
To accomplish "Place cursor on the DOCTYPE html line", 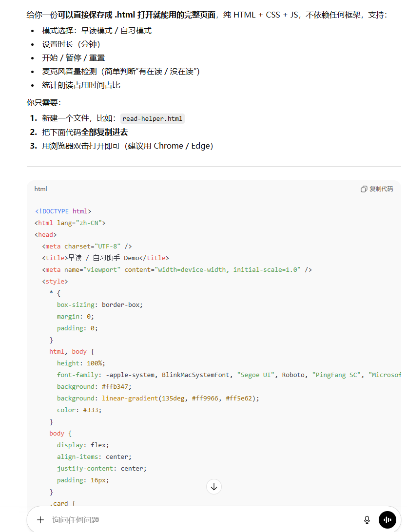I will (x=63, y=211).
